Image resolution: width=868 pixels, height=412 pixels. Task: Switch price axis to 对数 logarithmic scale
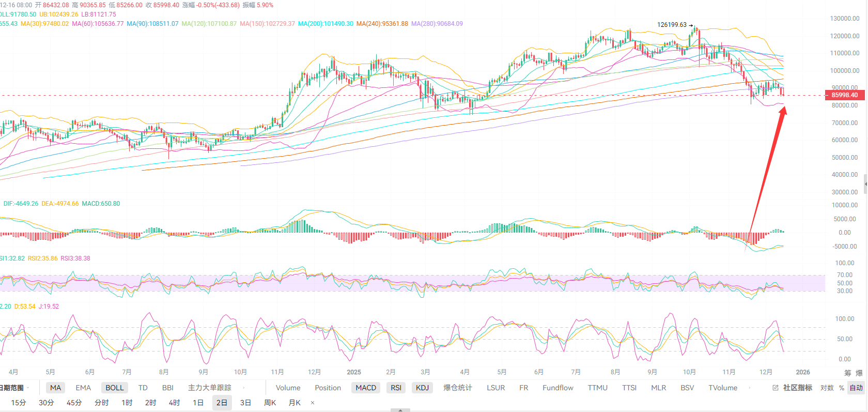827,388
